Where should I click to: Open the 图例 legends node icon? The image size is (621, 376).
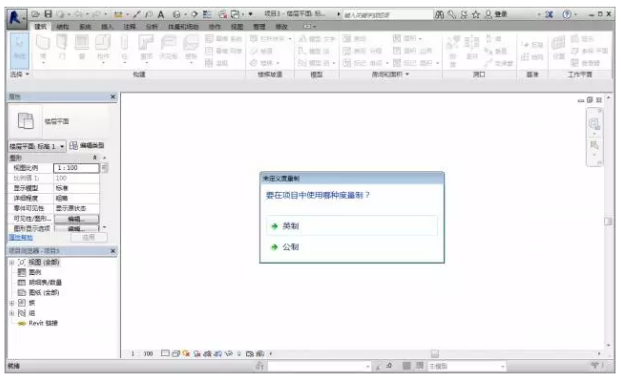click(22, 272)
